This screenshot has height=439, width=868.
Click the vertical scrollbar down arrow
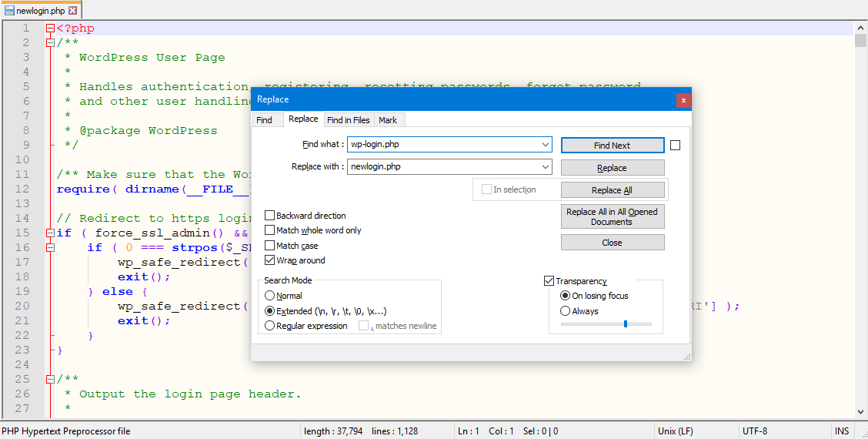tap(860, 412)
